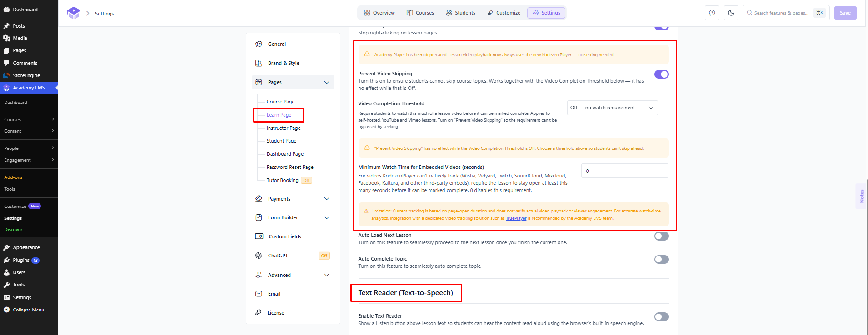Viewport: 868px width, 335px height.
Task: Open the help question-mark icon
Action: click(x=712, y=13)
